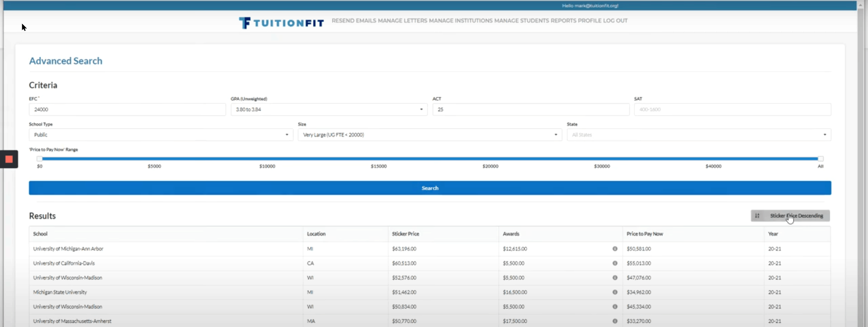Click the Hello mark@tuitionfit.org greeting
This screenshot has width=868, height=327.
coord(590,6)
